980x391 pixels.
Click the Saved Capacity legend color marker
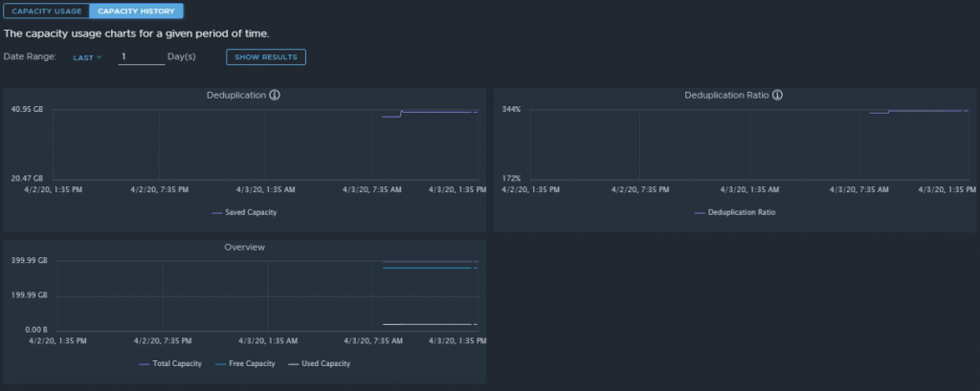[x=217, y=213]
